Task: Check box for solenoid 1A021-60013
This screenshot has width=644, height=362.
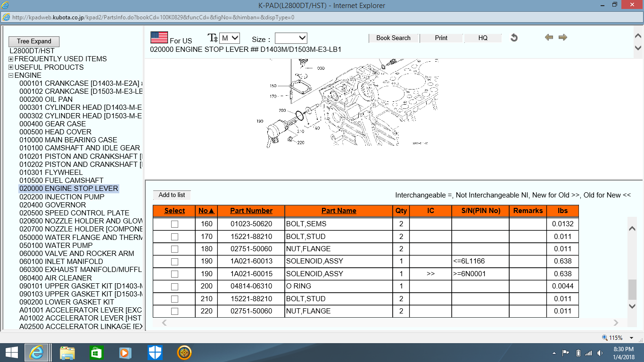Action: point(174,262)
